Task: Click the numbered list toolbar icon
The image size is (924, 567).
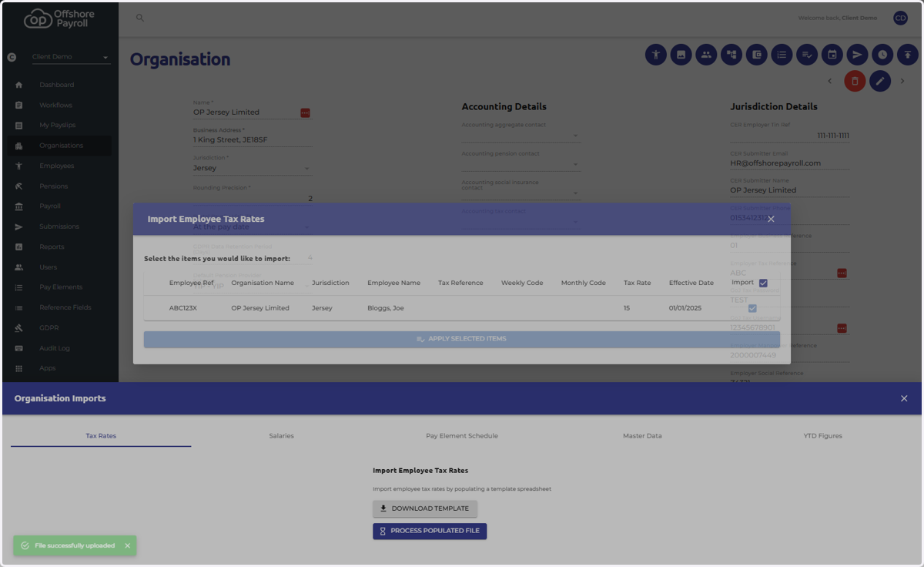Action: click(x=782, y=55)
